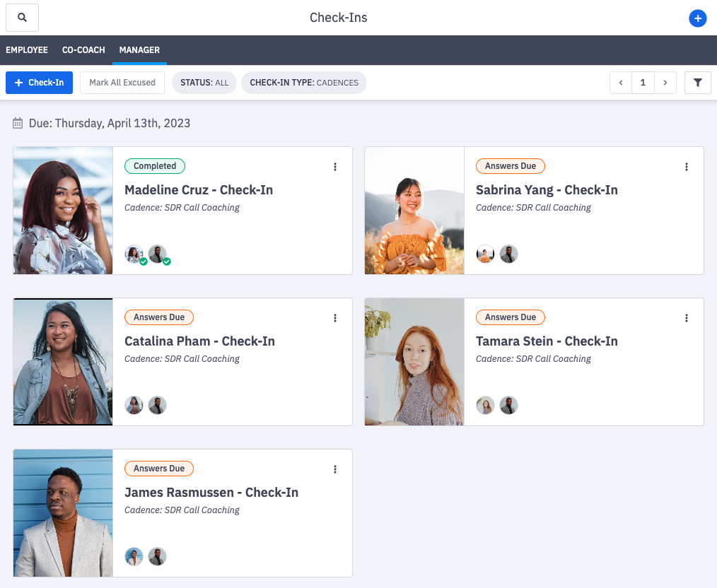Click calendar icon beside due date
Image resolution: width=717 pixels, height=588 pixels.
tap(18, 123)
